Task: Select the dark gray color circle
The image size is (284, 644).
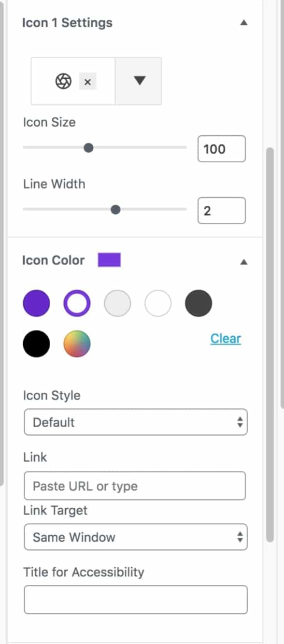Action: (199, 303)
